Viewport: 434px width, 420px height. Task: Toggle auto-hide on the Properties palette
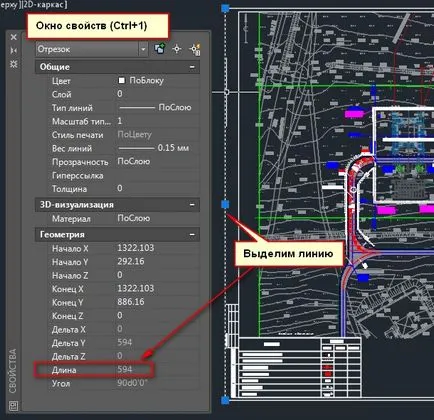coord(13,50)
